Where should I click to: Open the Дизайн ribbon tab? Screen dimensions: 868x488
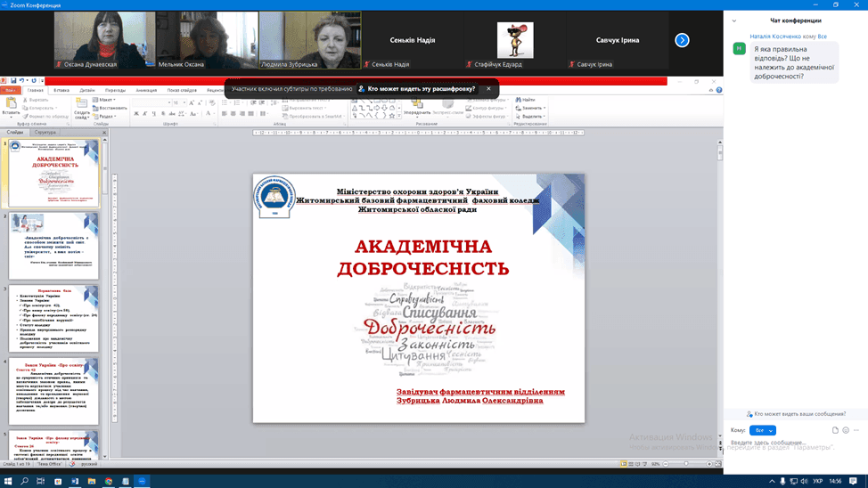tap(87, 90)
